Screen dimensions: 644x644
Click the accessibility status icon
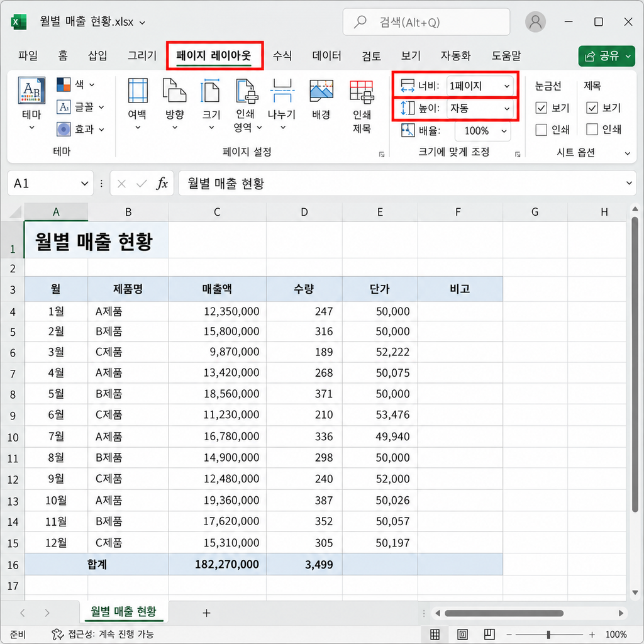point(57,634)
